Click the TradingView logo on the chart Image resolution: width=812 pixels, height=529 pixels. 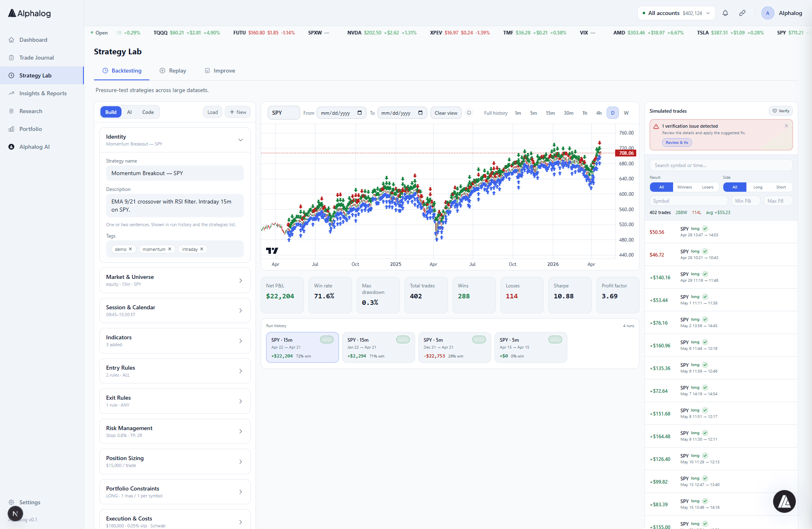(272, 251)
